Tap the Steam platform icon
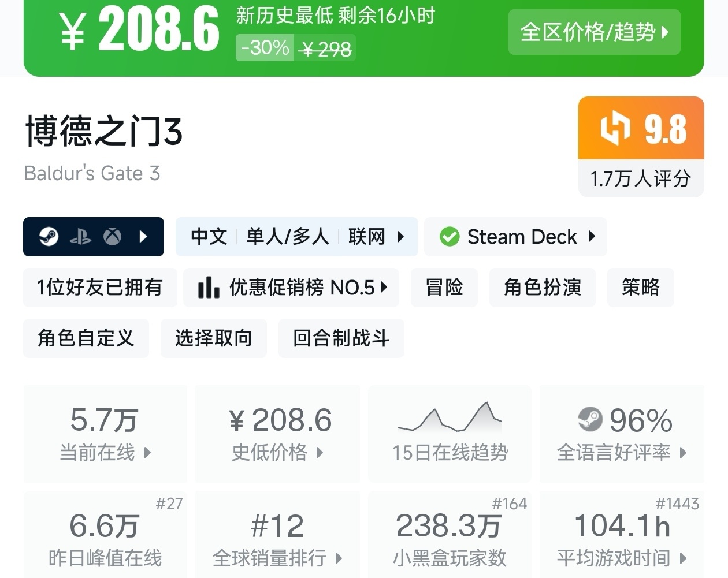This screenshot has width=728, height=578. (49, 237)
